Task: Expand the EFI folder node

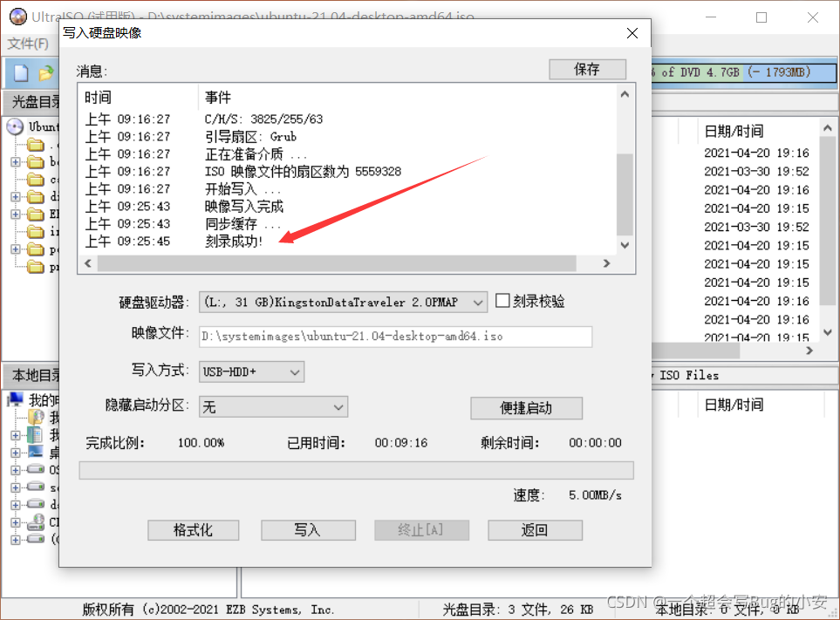Action: [x=16, y=215]
